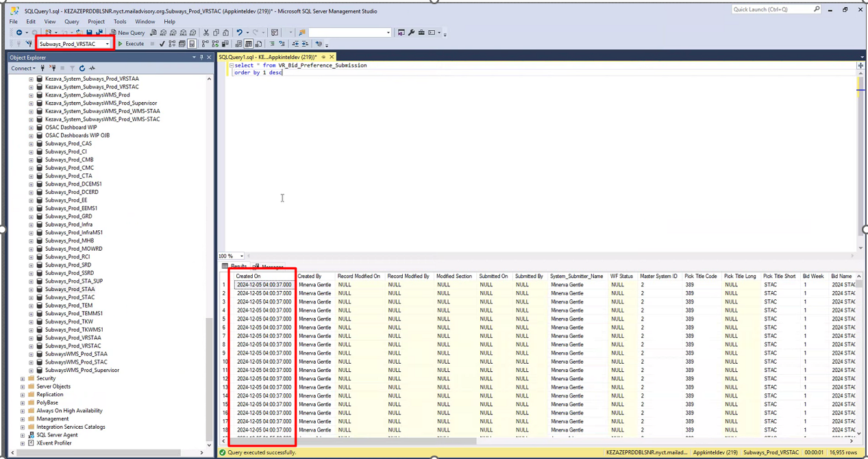Switch to the Messages tab
868x459 pixels.
268,266
